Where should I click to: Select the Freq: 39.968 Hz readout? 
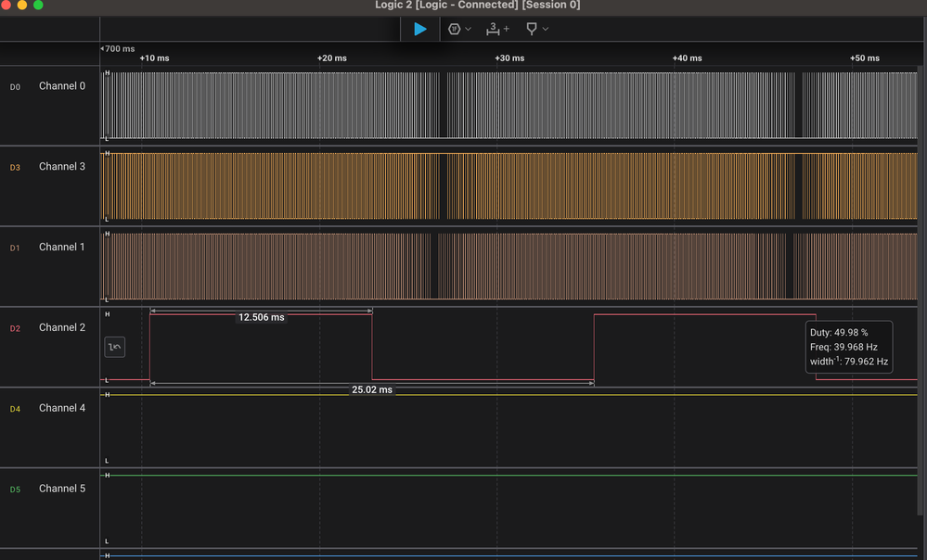click(843, 348)
